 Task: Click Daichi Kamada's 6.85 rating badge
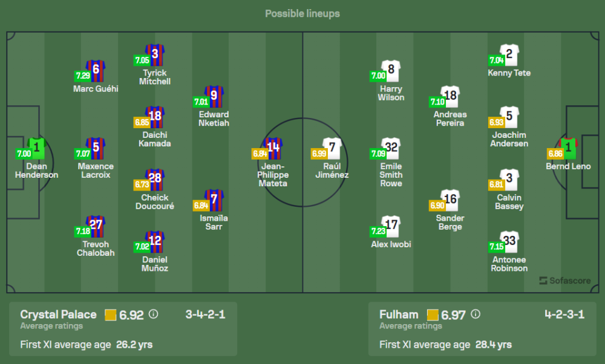141,122
